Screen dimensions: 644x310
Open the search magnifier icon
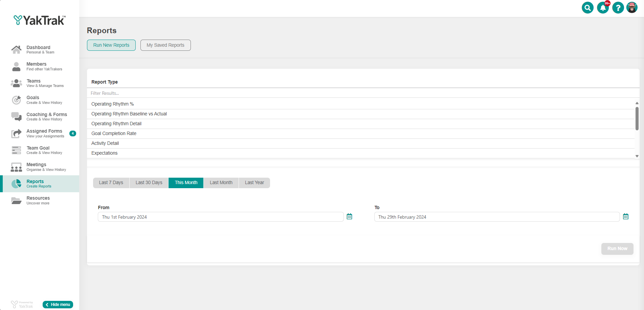click(x=587, y=7)
